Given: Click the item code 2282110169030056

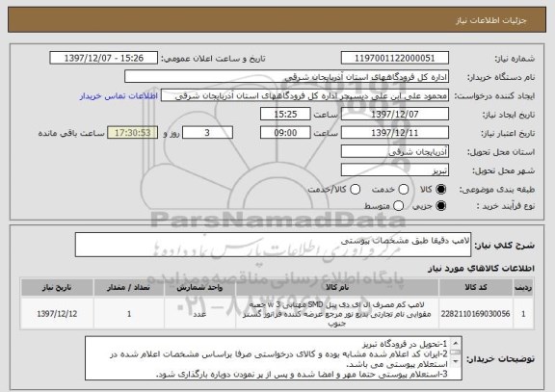Looking at the screenshot, I should [476, 314].
